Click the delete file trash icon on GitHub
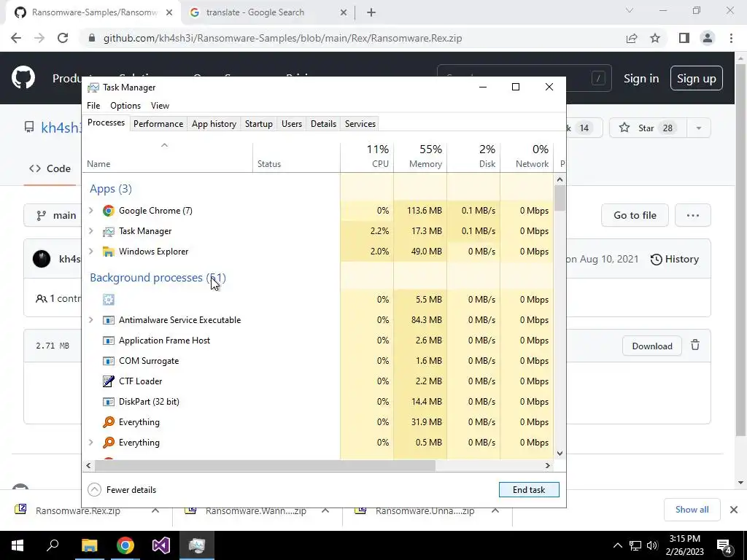 pos(695,345)
